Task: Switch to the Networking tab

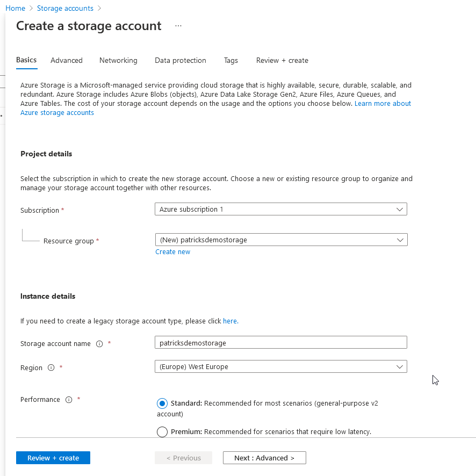Action: [x=118, y=60]
